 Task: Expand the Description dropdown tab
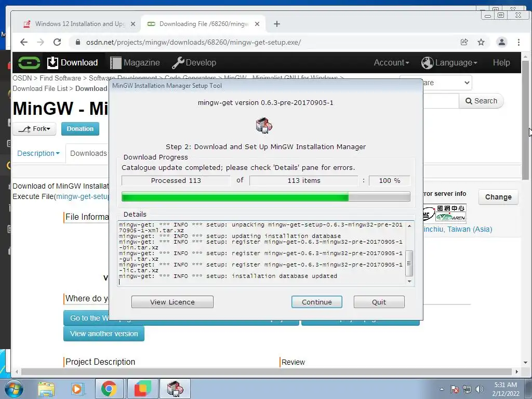(38, 153)
